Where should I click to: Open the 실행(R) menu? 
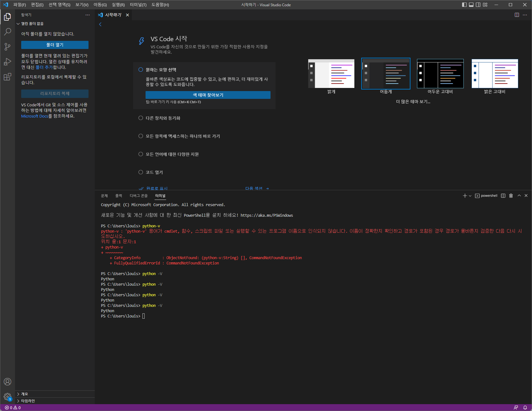(x=118, y=5)
